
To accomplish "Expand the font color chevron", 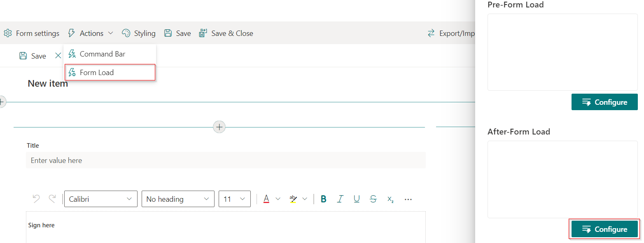I will 278,199.
